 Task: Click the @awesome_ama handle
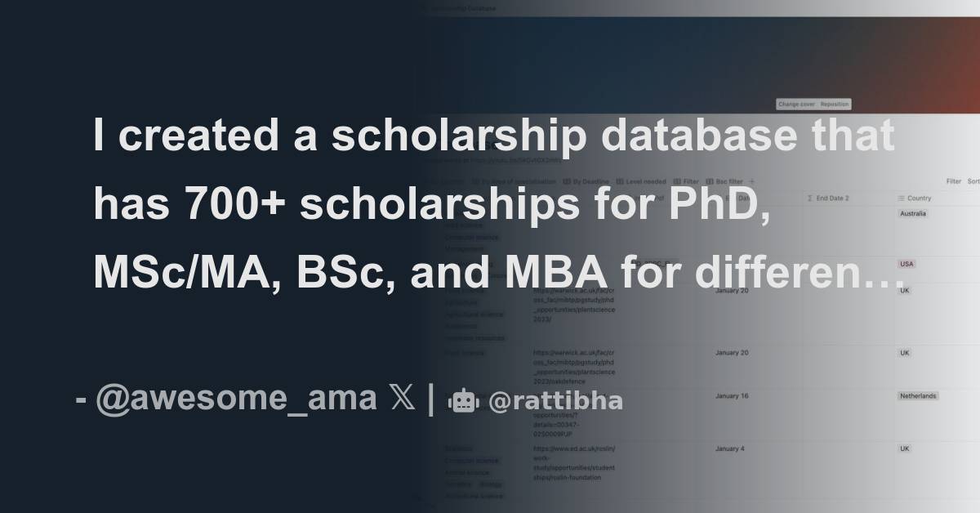236,399
